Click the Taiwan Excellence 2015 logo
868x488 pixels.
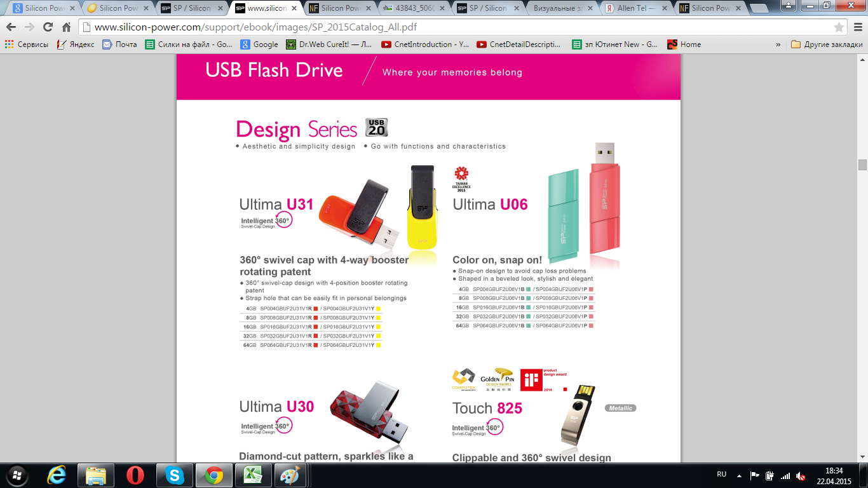click(x=461, y=179)
